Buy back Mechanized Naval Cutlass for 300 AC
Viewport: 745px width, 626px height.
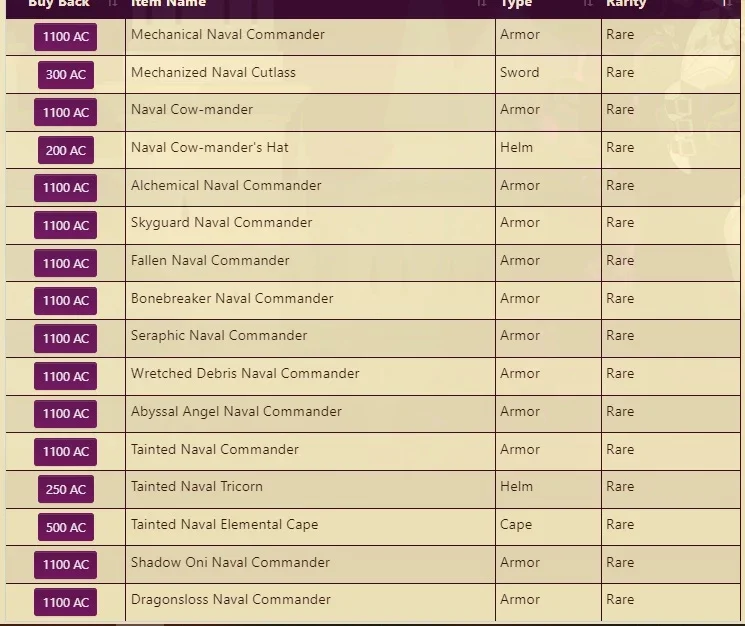[x=66, y=75]
